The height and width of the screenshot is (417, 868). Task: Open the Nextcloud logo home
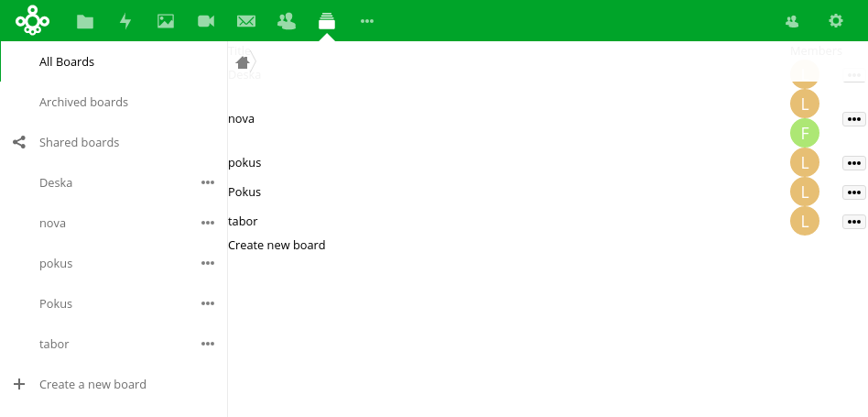(x=33, y=20)
